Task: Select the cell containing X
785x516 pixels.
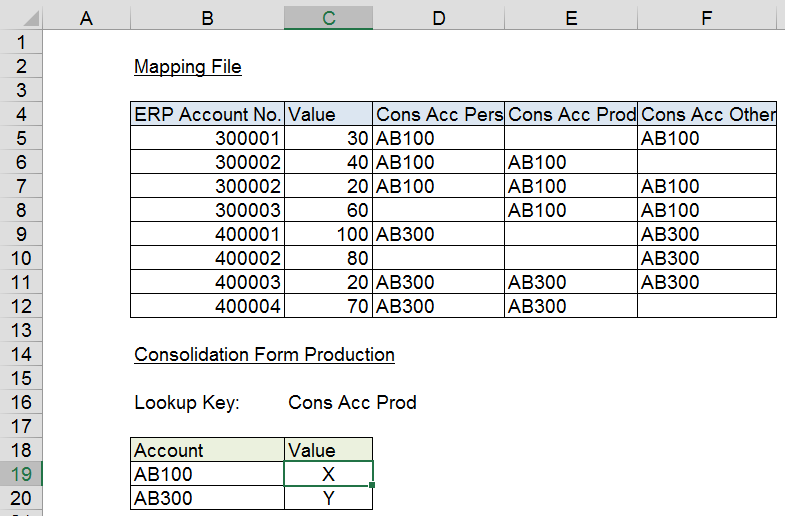Action: point(328,474)
